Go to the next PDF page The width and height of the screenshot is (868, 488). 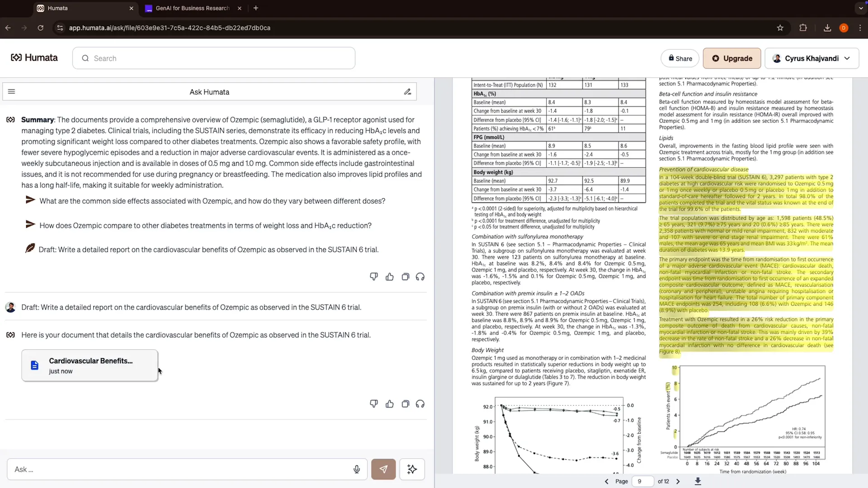pos(678,481)
